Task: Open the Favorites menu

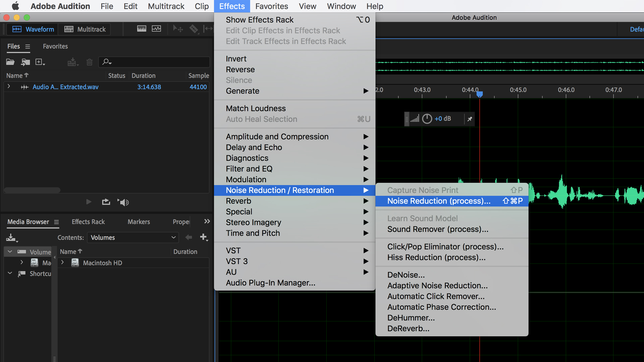Action: [271, 6]
